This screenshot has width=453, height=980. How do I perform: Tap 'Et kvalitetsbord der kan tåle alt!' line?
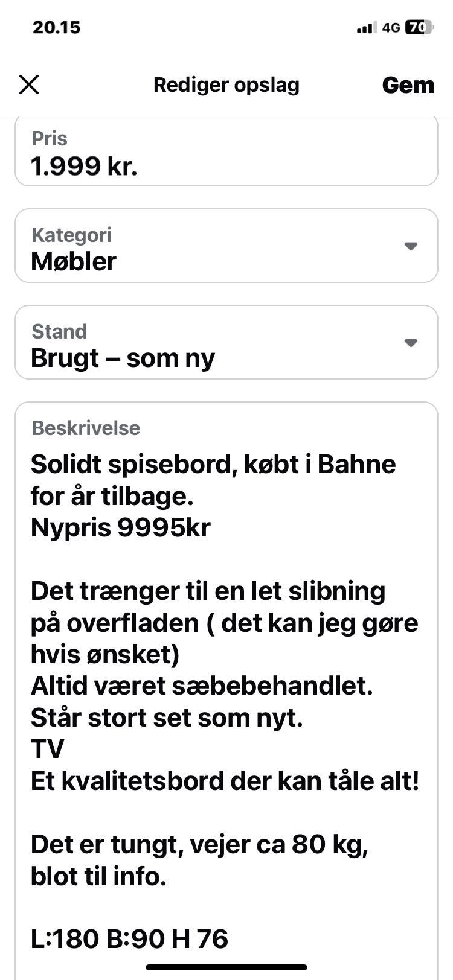225,781
